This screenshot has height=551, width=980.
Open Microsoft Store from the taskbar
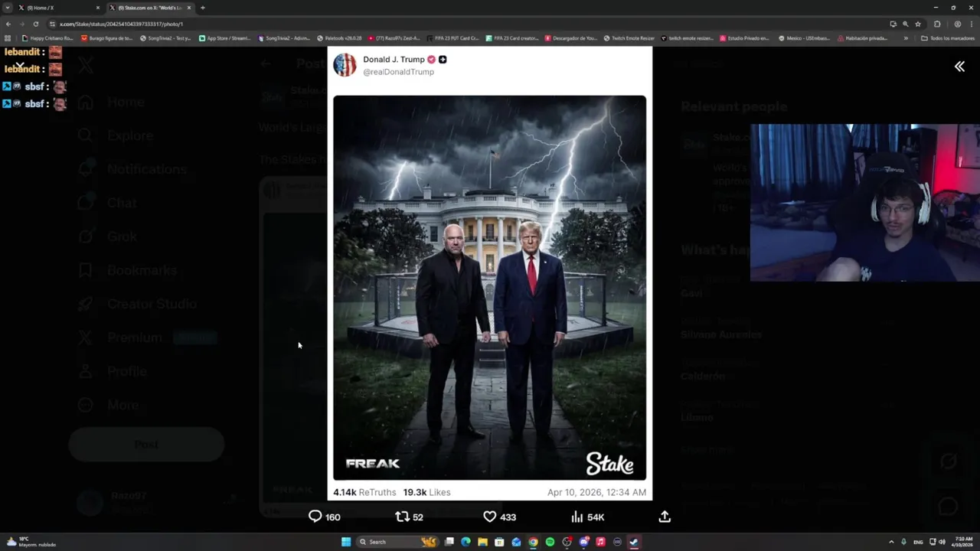tap(499, 542)
